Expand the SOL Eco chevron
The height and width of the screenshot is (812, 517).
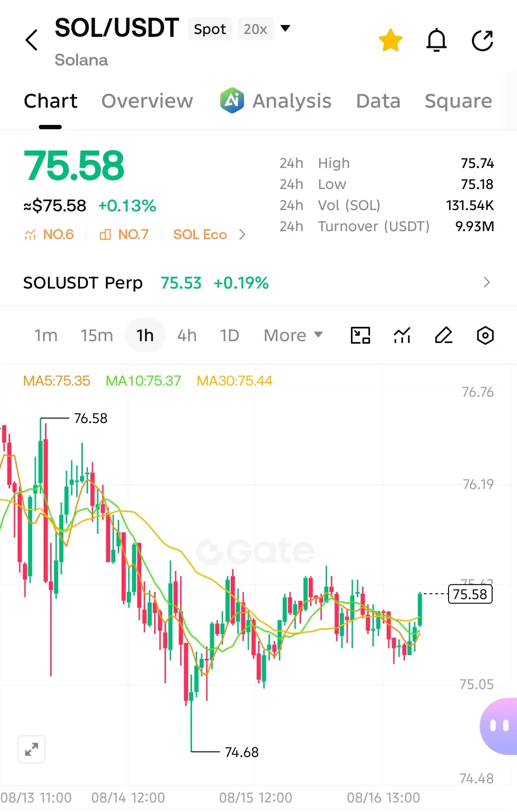click(242, 234)
